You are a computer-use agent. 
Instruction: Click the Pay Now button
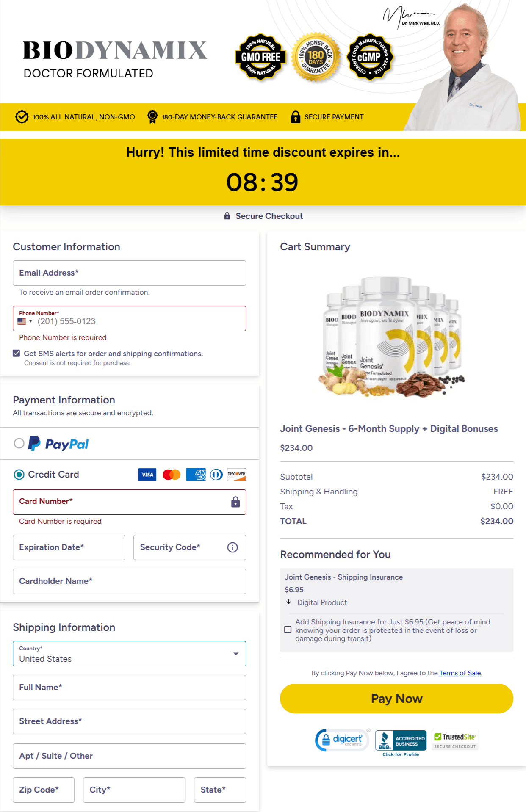(396, 699)
